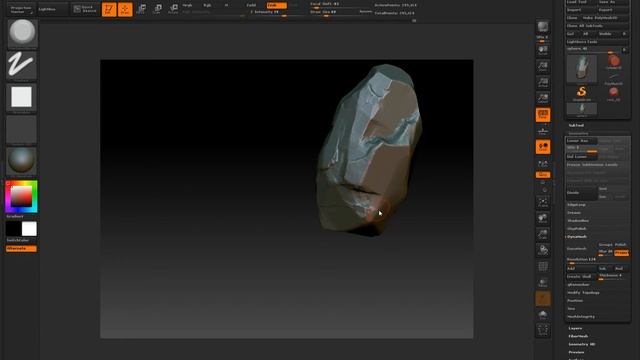
Task: Click the Xpose icon
Action: tap(543, 330)
